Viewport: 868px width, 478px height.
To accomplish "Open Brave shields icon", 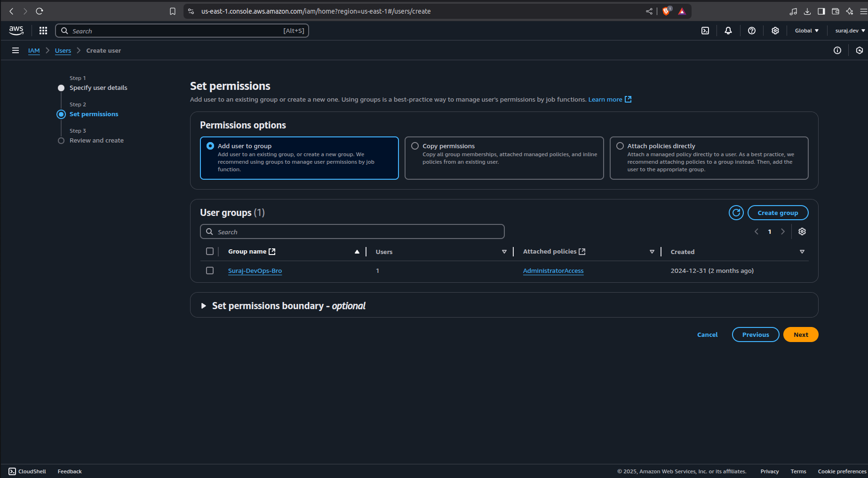I will tap(667, 11).
